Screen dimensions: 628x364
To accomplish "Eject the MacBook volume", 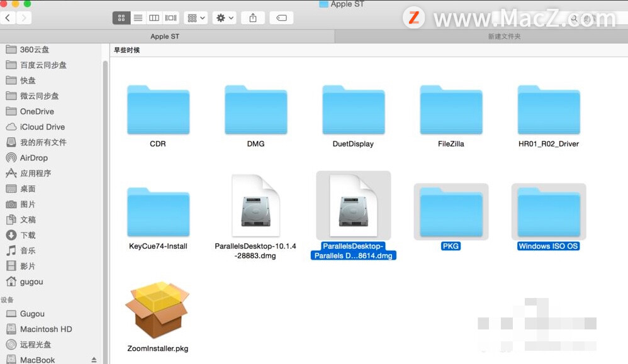I will pos(94,360).
